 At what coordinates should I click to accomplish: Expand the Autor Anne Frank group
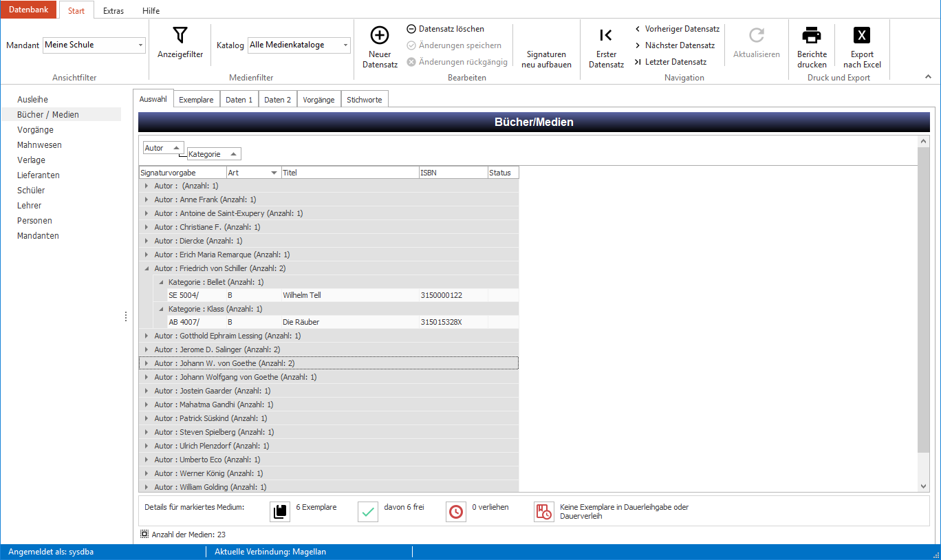tap(145, 200)
